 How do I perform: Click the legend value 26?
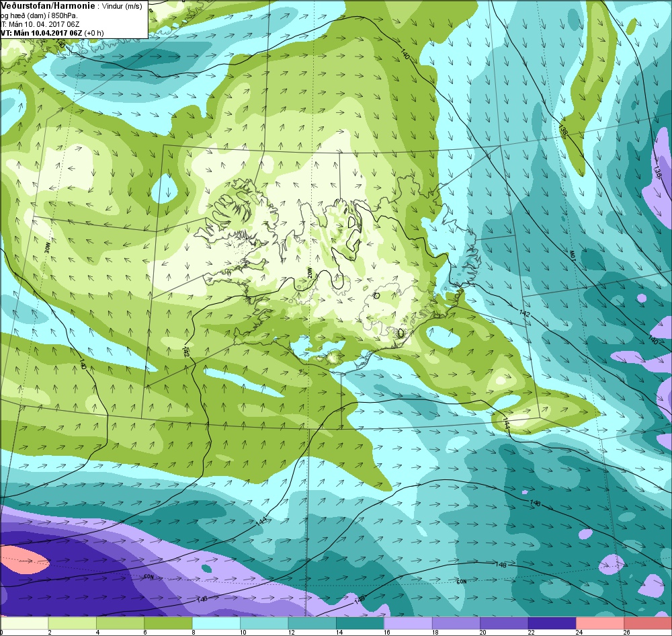pyautogui.click(x=626, y=633)
